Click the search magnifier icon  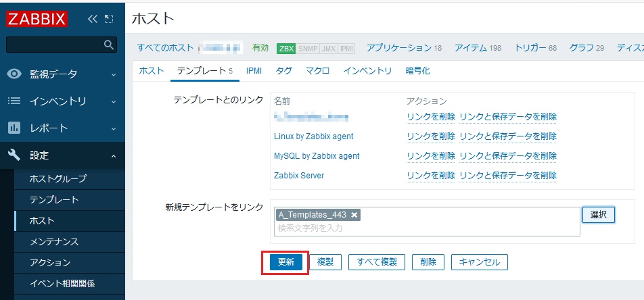coord(108,45)
